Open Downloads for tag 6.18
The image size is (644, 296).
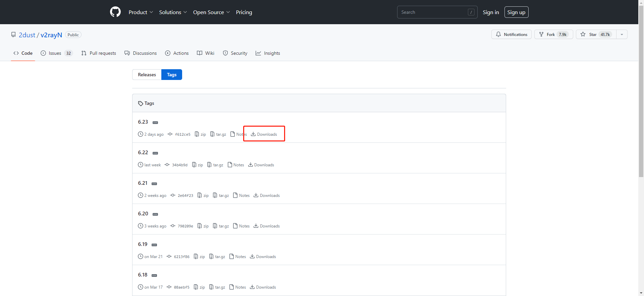pos(263,287)
